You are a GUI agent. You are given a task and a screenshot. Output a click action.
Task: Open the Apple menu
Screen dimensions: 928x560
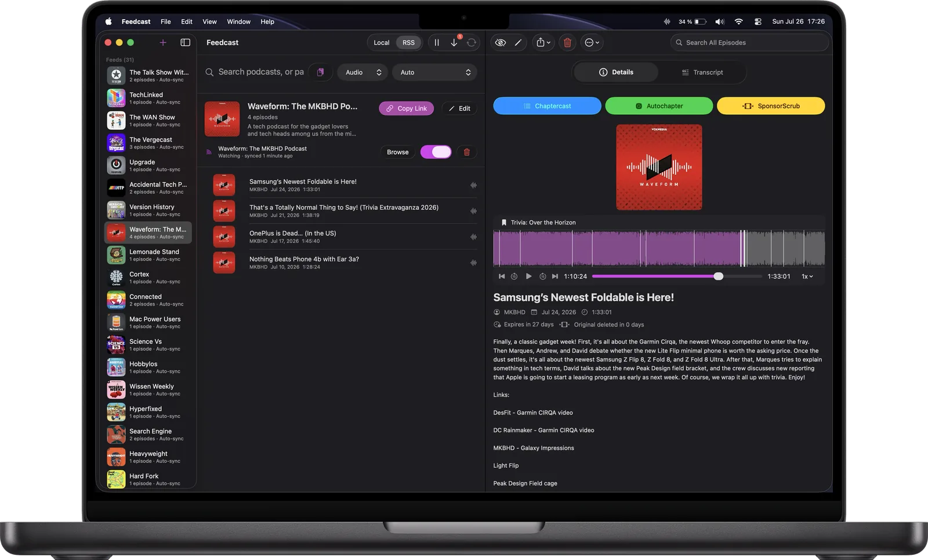108,21
